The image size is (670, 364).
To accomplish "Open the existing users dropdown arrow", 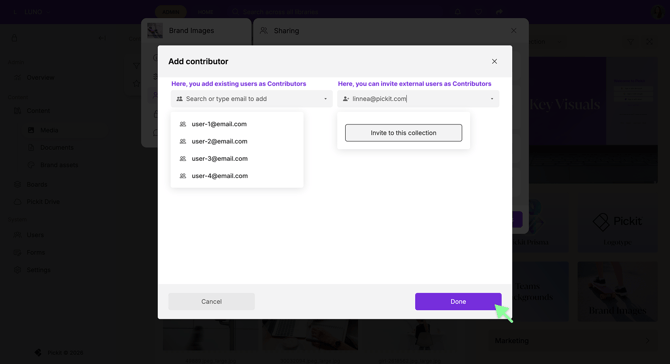I will click(326, 99).
